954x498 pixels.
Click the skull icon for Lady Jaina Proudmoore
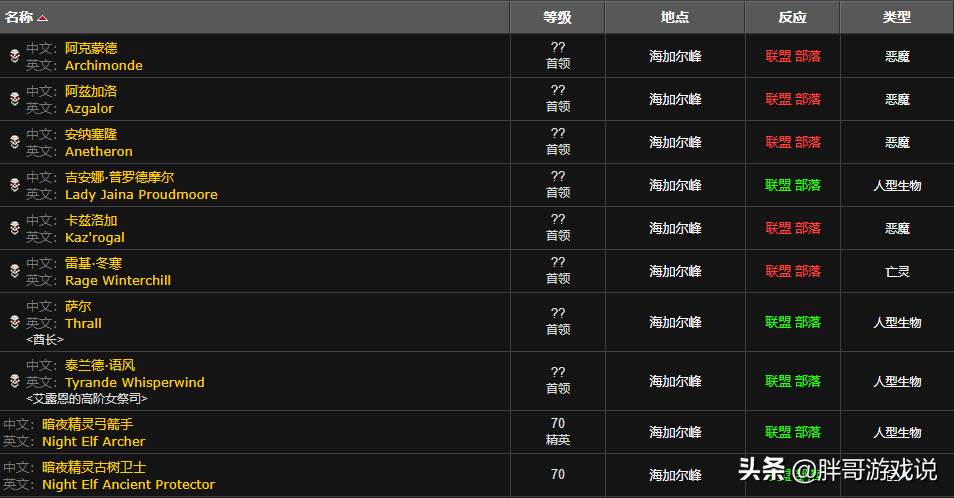coord(15,185)
